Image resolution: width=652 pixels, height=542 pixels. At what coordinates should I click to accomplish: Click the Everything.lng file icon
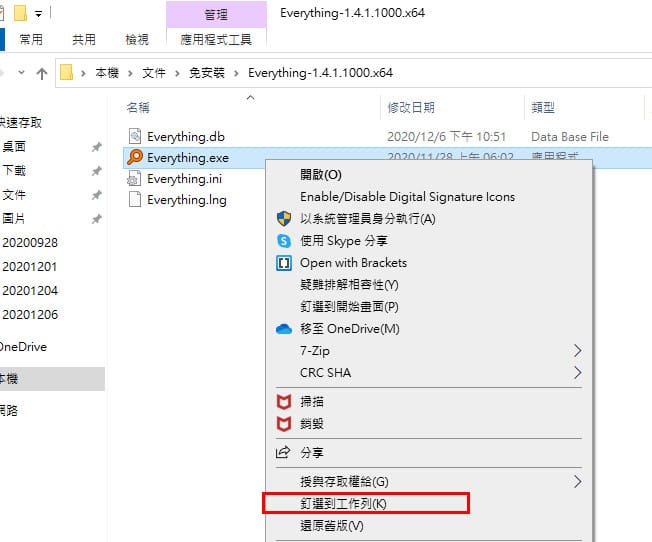[x=135, y=199]
